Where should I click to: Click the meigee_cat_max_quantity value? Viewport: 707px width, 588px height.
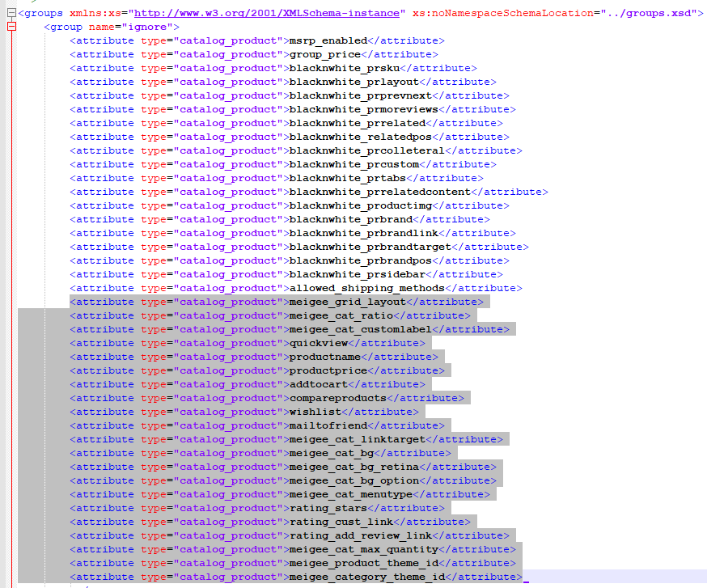(364, 550)
